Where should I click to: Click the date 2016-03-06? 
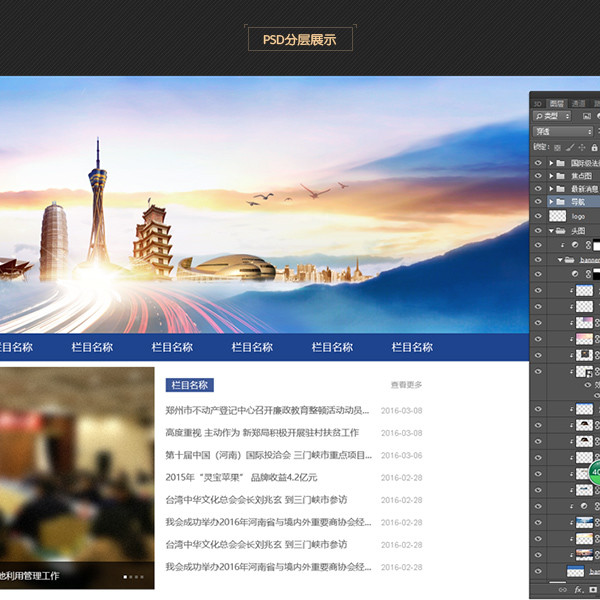click(401, 455)
